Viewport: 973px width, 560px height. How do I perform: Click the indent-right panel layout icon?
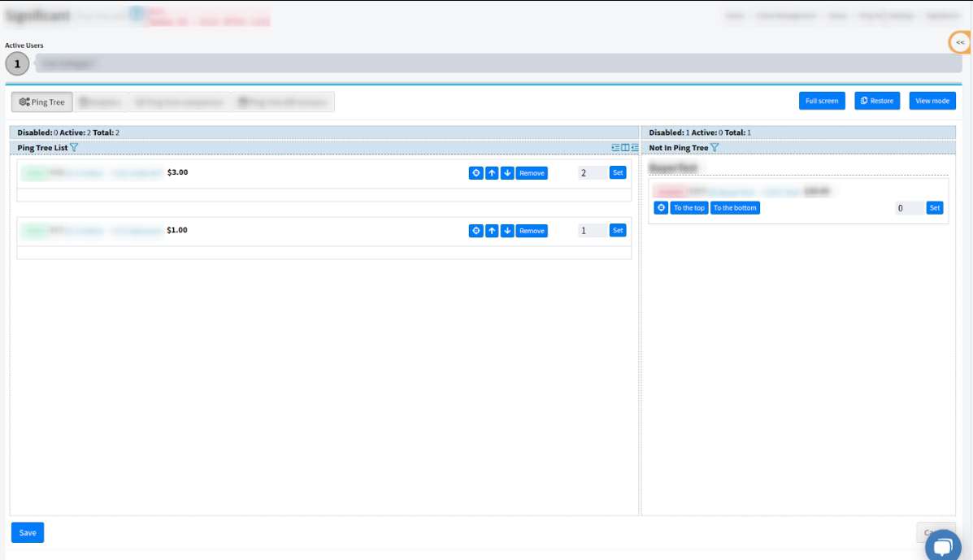(x=635, y=148)
